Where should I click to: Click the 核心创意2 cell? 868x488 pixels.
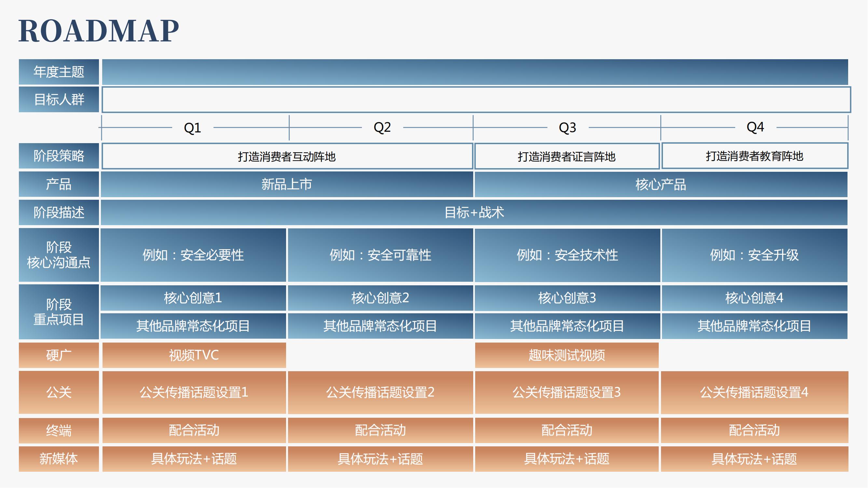click(x=380, y=298)
